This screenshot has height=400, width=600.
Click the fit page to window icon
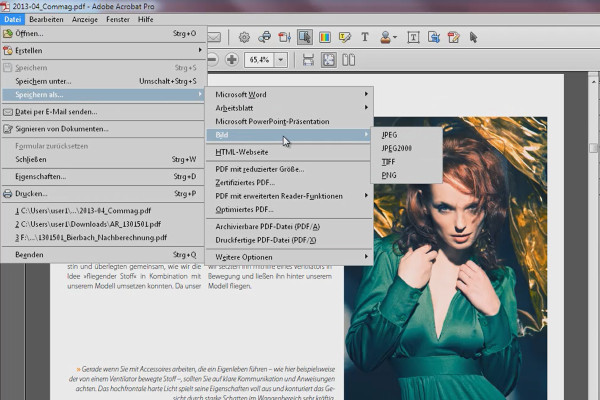(329, 60)
